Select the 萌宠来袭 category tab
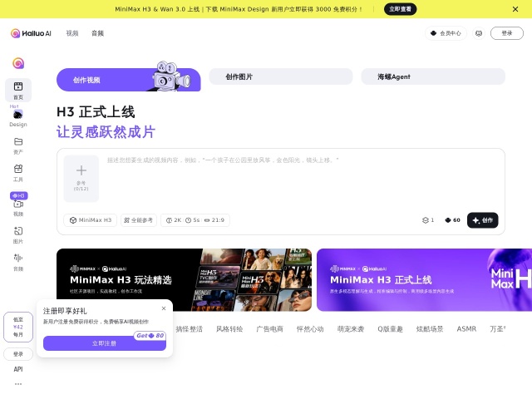Image resolution: width=532 pixels, height=399 pixels. (351, 329)
